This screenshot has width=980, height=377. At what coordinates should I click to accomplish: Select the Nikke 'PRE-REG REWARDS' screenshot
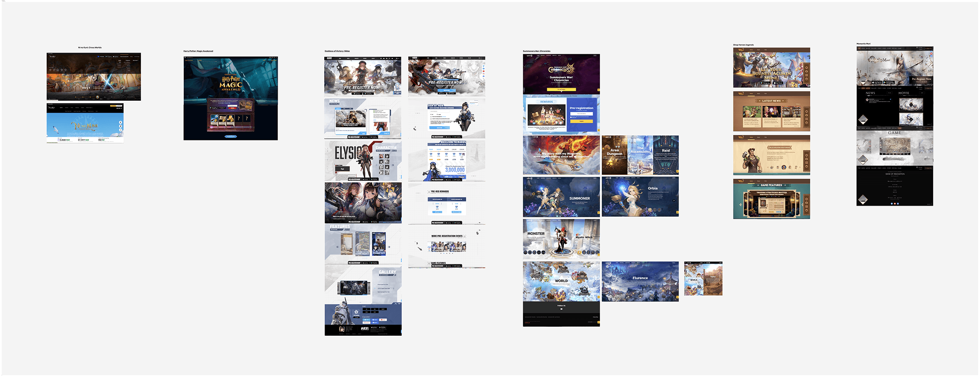[x=447, y=203]
